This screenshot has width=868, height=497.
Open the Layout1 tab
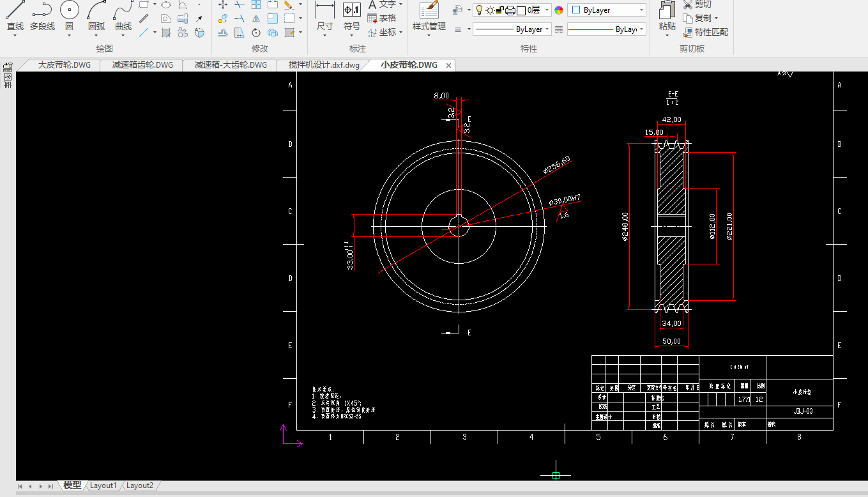(x=103, y=486)
